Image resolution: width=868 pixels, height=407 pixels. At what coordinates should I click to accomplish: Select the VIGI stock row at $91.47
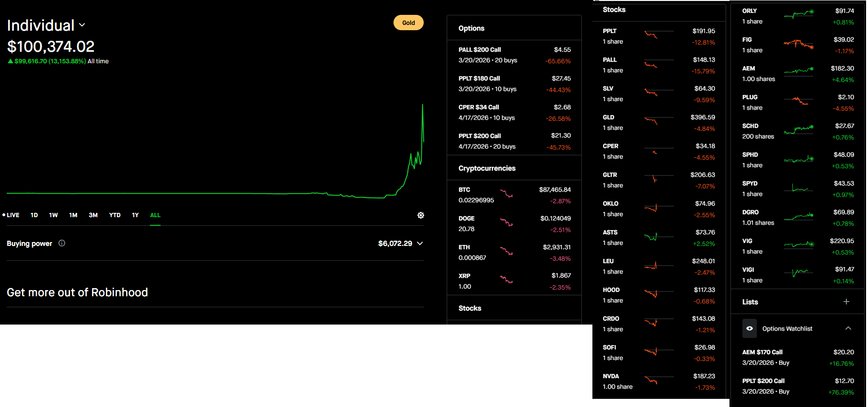(x=798, y=275)
